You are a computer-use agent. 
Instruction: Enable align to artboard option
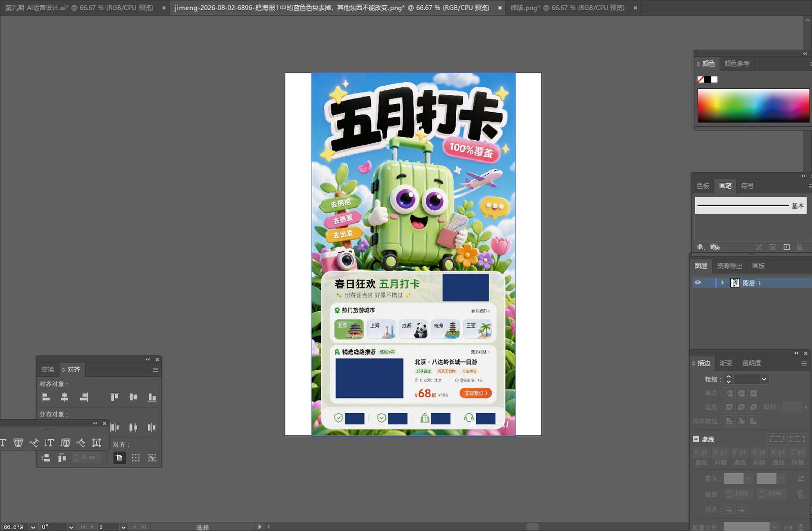click(x=119, y=458)
